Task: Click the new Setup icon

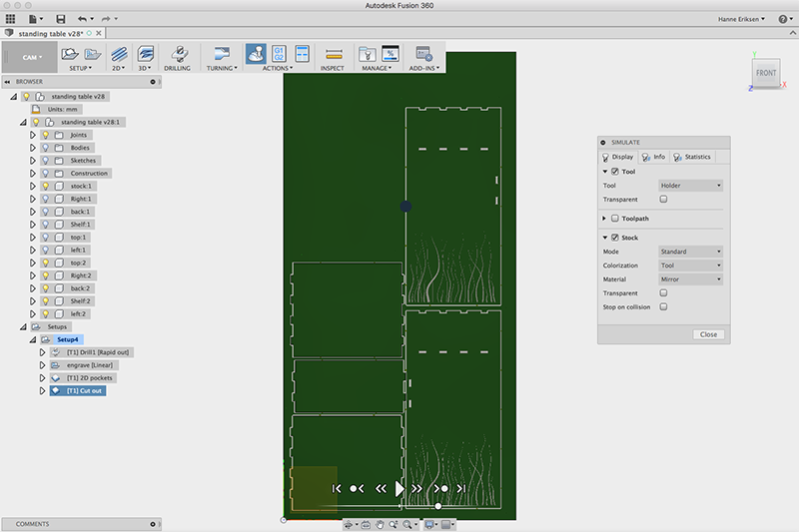Action: coord(70,54)
